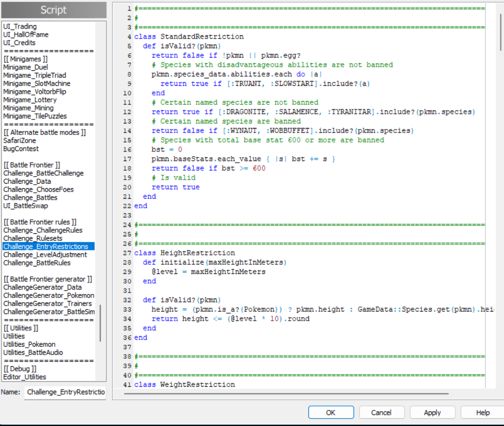The height and width of the screenshot is (426, 504).
Task: Open Challenge_Battles script
Action: click(x=30, y=198)
